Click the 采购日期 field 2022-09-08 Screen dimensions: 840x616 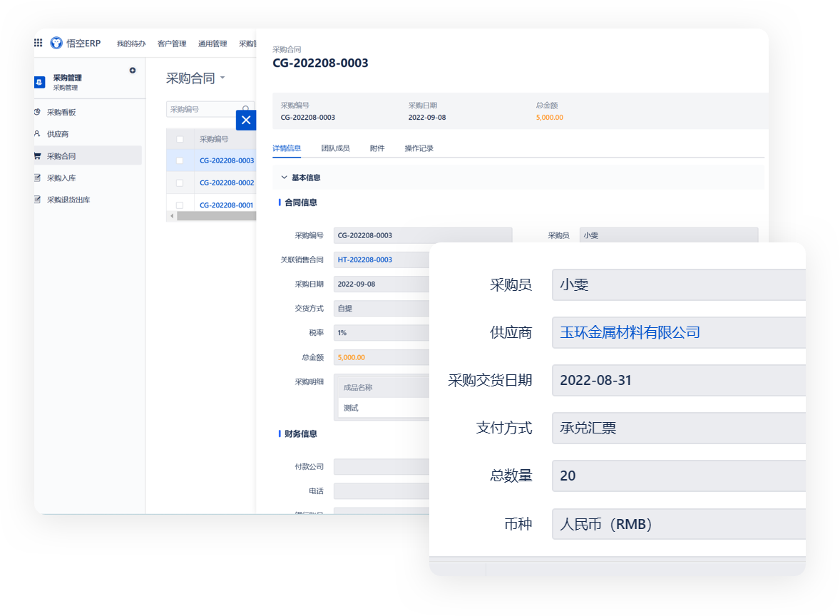381,284
